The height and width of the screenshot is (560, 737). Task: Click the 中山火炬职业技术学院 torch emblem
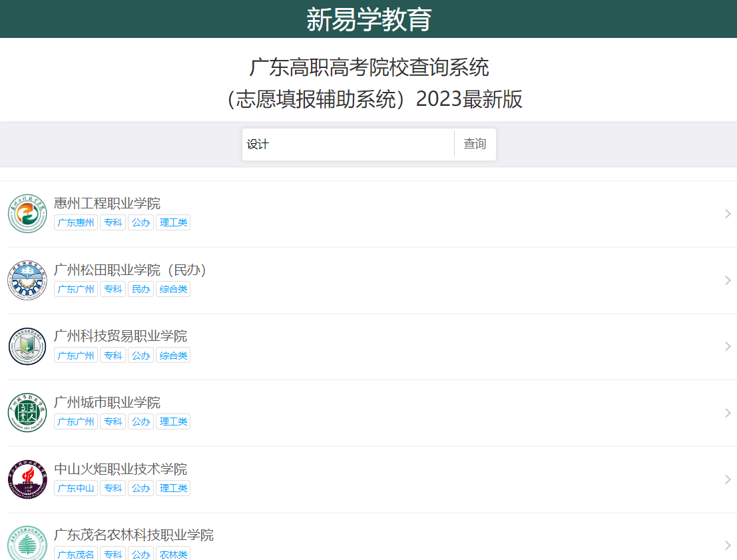tap(27, 479)
